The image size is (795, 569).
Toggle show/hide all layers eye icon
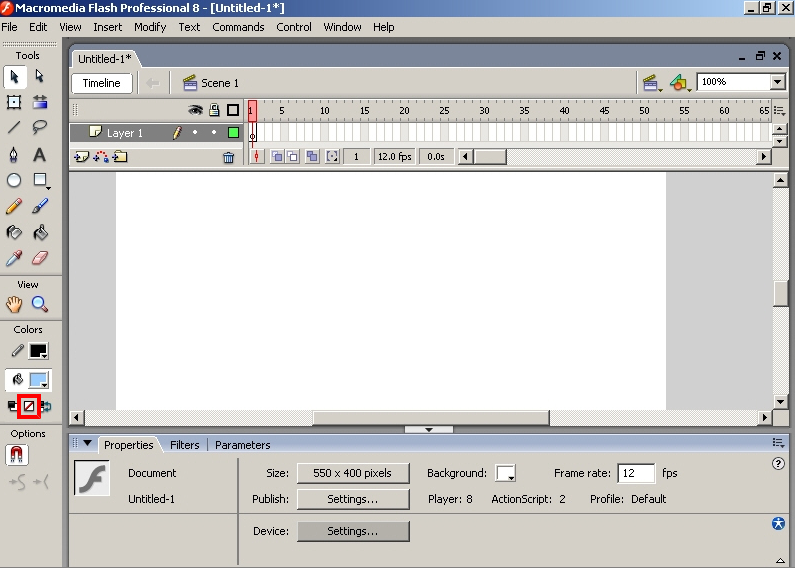(x=195, y=110)
